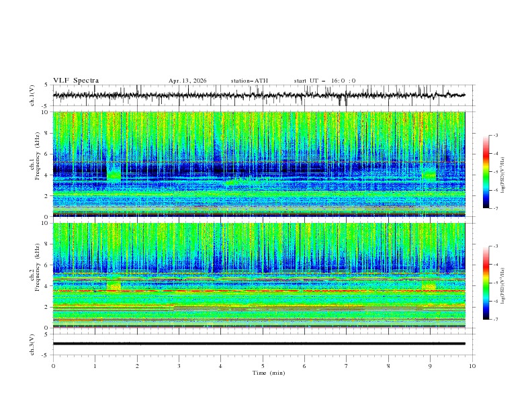Click the ch.1 spectrogram panel
The image size is (532, 411).
pos(259,164)
